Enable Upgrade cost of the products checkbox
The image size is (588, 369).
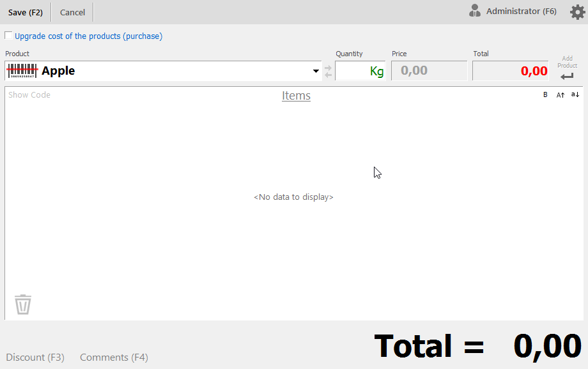click(x=8, y=36)
